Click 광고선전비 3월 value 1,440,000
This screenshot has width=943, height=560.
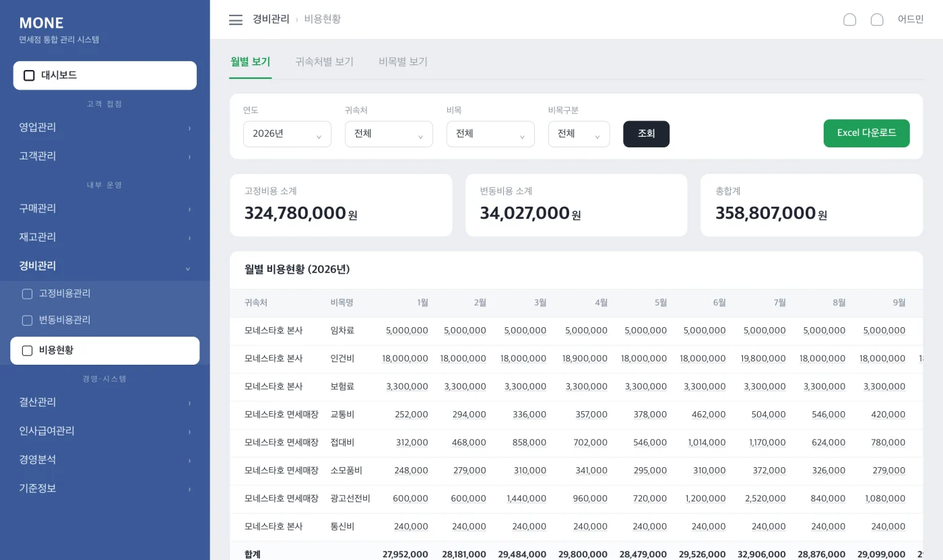coord(526,499)
